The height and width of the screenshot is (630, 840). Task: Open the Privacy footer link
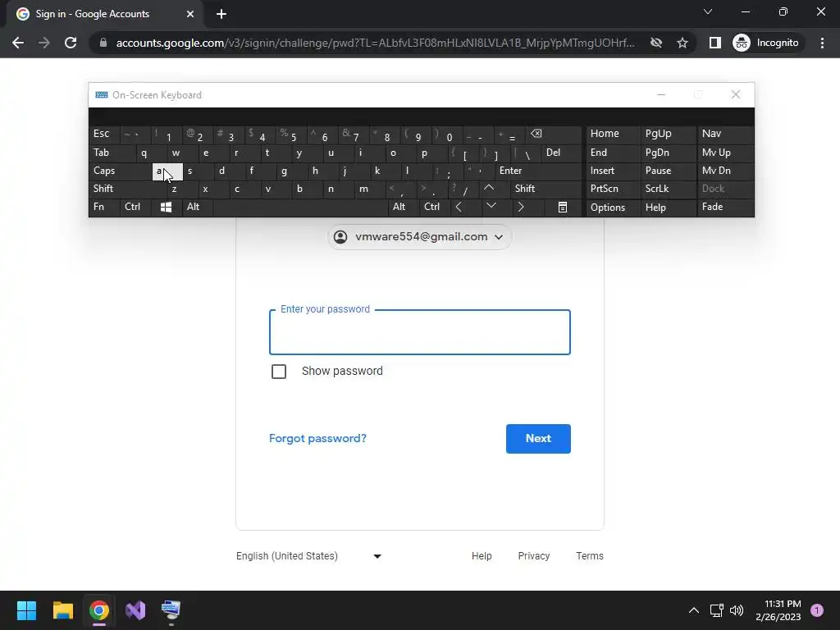[x=533, y=556]
